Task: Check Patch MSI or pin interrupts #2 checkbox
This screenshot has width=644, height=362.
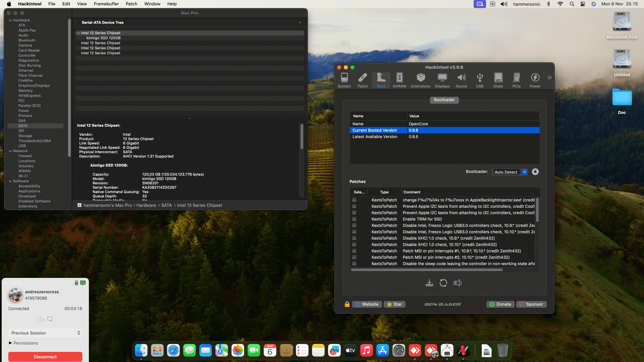Action: tap(354, 257)
